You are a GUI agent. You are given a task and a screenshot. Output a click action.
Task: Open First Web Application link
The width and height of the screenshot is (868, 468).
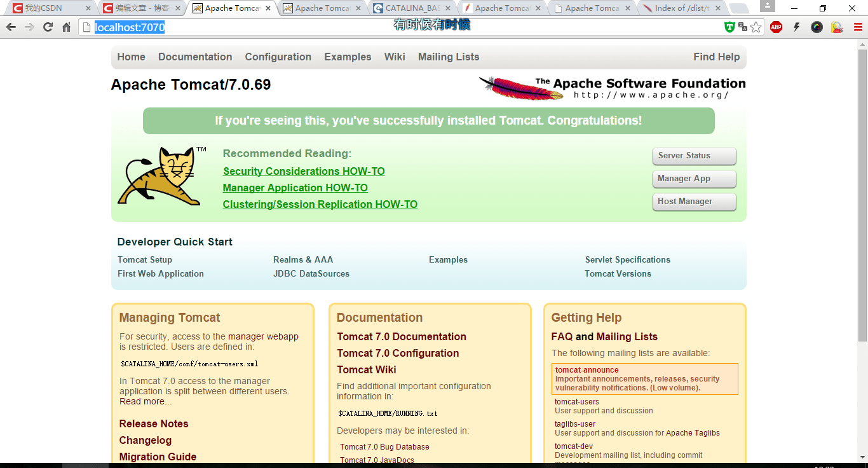point(161,273)
